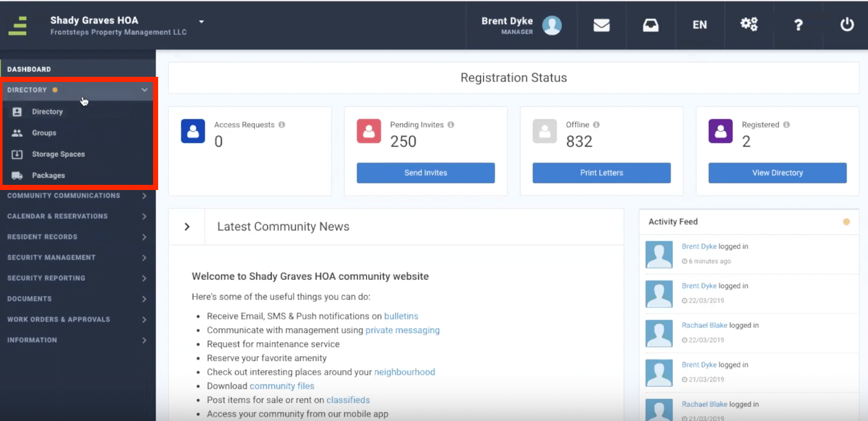Switch language with the EN button
Viewport: 868px width, 421px height.
point(700,25)
